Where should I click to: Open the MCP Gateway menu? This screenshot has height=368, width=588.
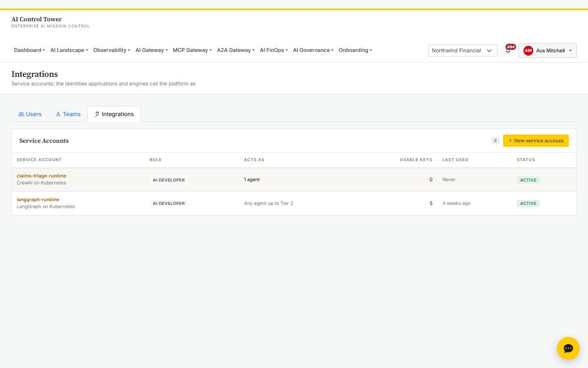(x=192, y=50)
